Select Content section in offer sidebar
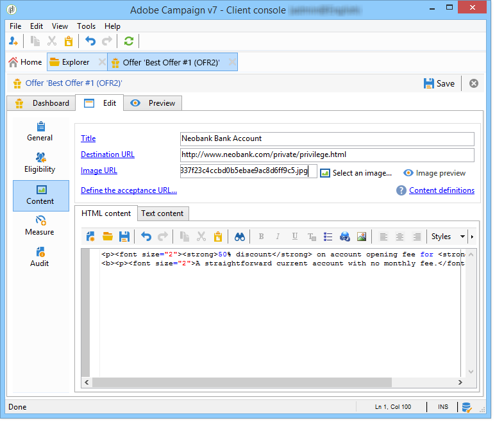The image size is (504, 441). [x=41, y=196]
